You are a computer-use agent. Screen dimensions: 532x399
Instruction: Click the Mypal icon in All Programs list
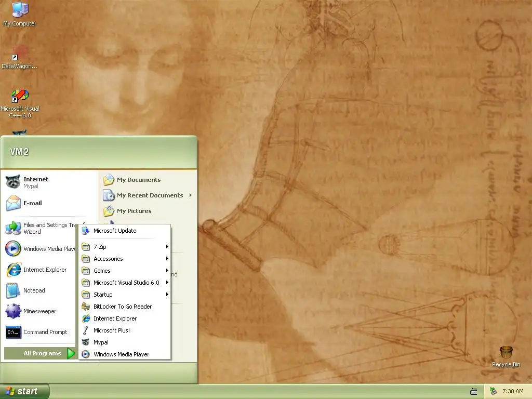click(86, 342)
